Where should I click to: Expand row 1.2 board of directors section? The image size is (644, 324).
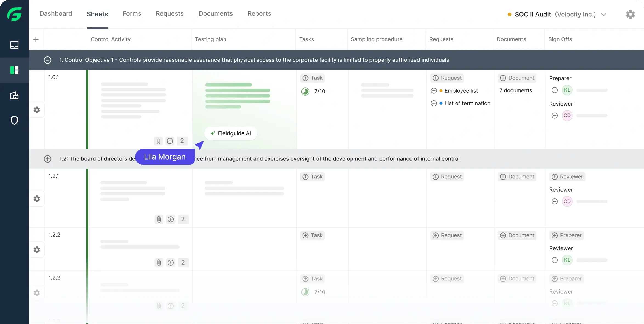click(47, 159)
